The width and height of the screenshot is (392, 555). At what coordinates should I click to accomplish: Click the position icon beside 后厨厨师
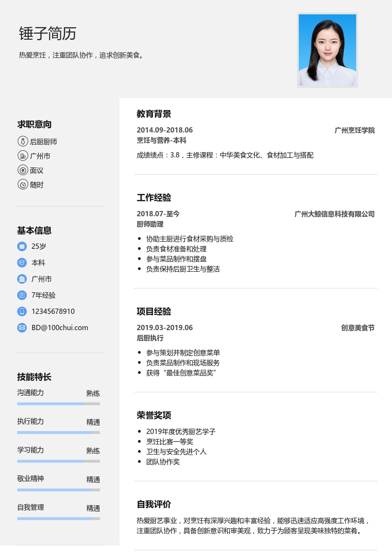click(x=23, y=142)
